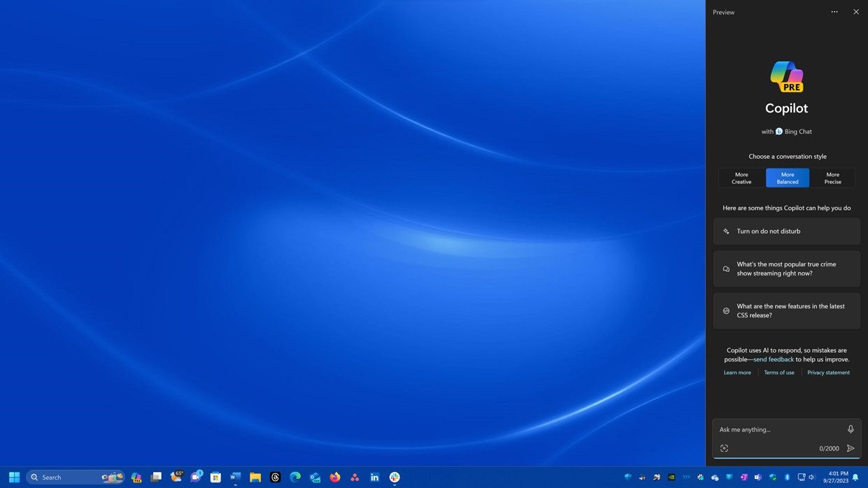This screenshot has width=868, height=488.
Task: Open the Asana three-dot taskbar icon
Action: point(355,478)
